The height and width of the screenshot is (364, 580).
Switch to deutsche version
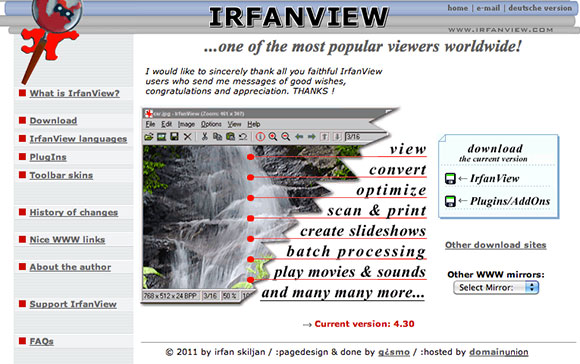pyautogui.click(x=540, y=8)
